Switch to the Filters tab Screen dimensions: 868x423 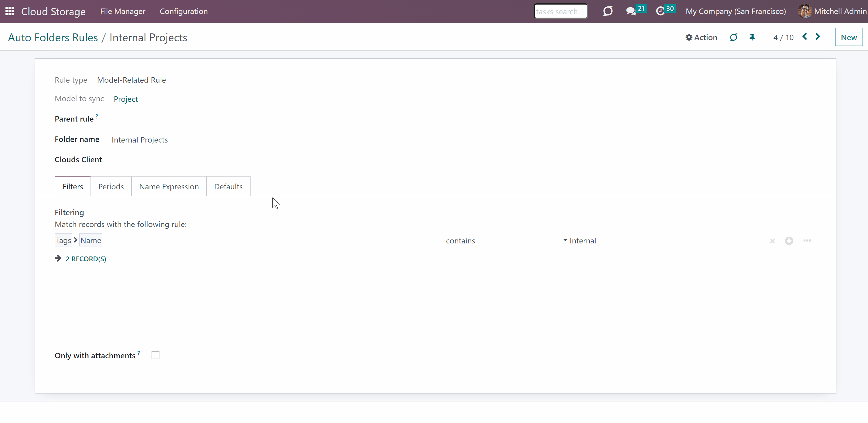[73, 186]
